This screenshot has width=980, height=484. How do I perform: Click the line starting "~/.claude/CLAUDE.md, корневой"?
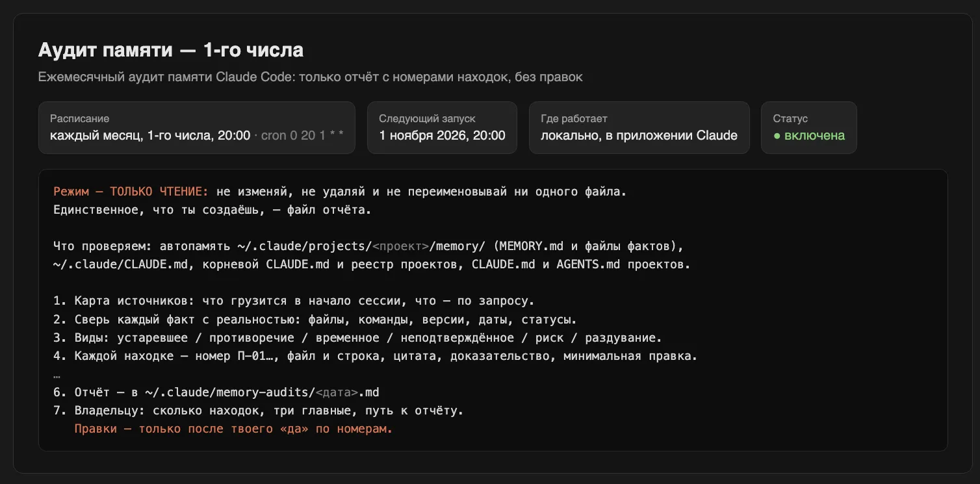pos(372,265)
